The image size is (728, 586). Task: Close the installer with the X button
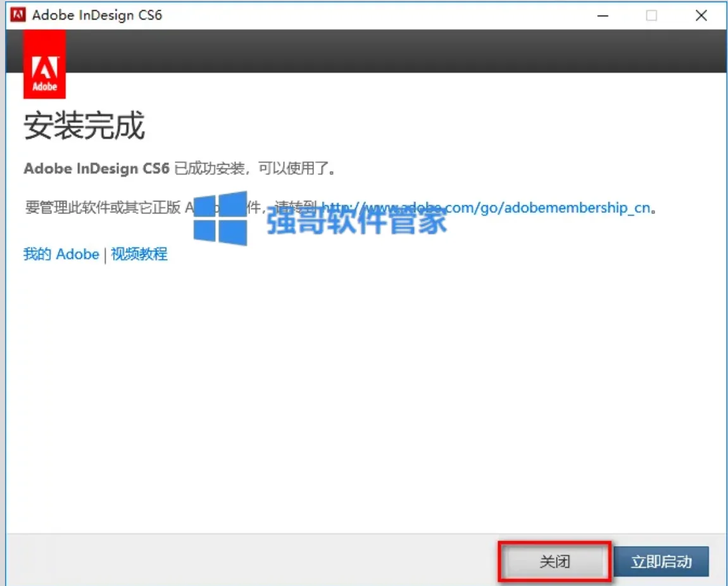click(701, 15)
